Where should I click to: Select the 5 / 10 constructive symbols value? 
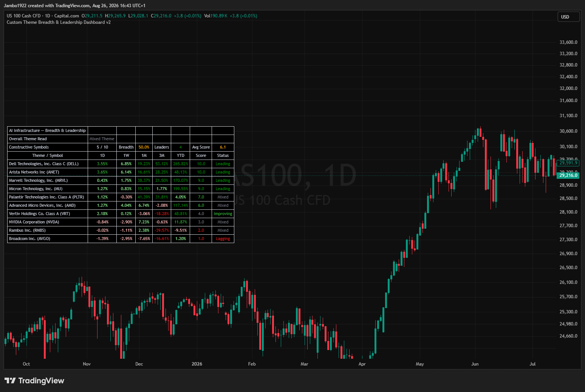[x=102, y=147]
